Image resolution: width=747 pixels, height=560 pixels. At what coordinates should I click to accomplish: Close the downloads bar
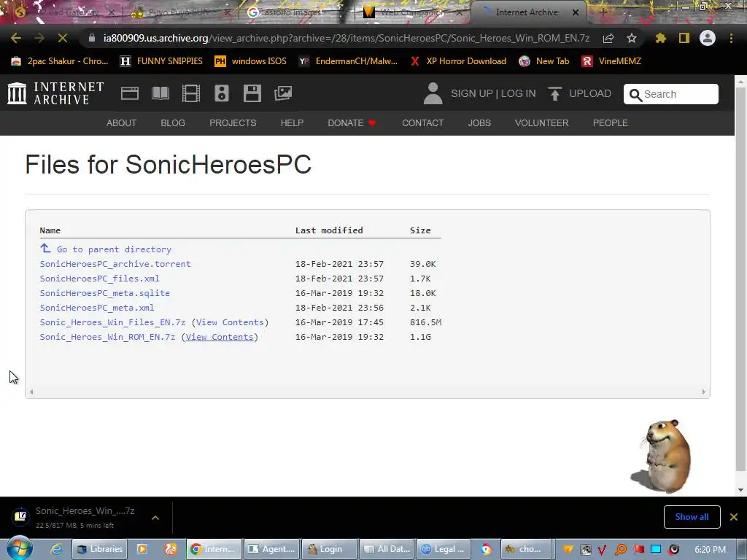(x=734, y=517)
